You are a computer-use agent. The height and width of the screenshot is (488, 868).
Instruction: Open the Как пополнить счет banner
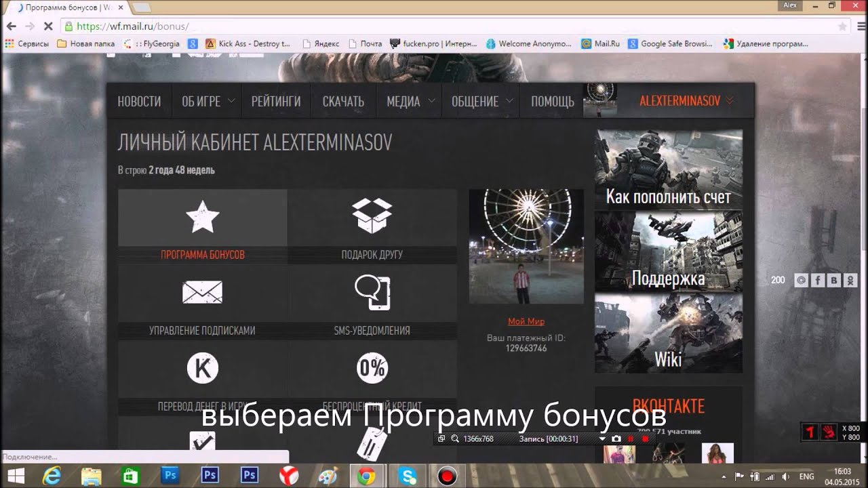click(x=669, y=169)
